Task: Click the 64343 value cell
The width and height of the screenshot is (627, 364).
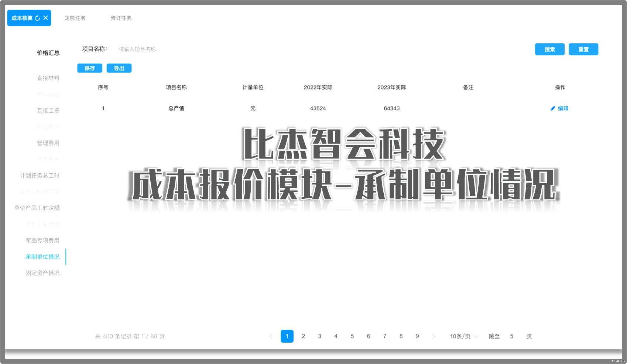Action: tap(392, 108)
